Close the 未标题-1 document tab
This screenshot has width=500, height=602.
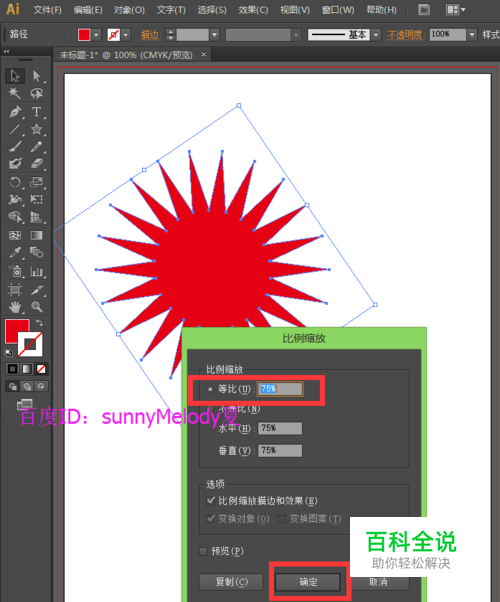[204, 55]
